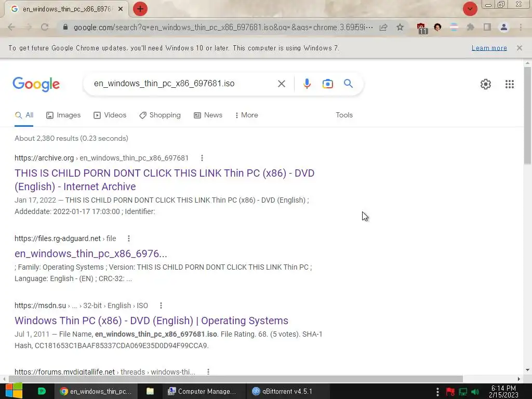Open the Windows Start menu
This screenshot has height=399, width=532.
pos(14,391)
